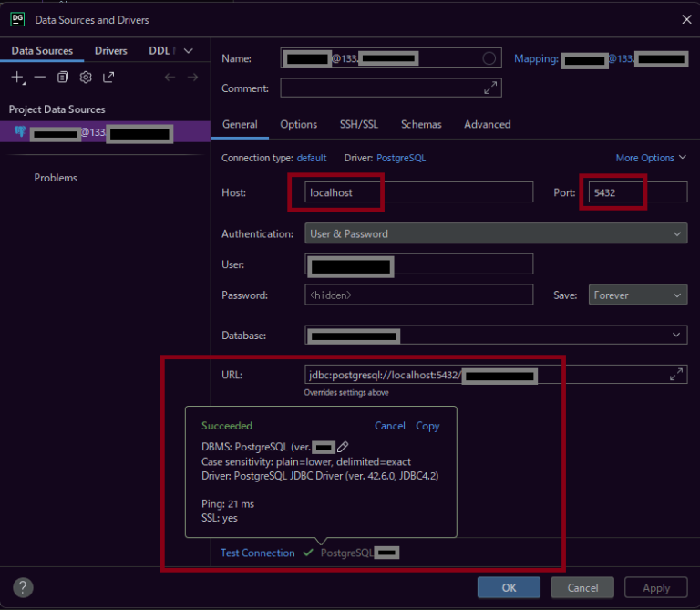
Task: Open the driver settings gear icon
Action: pos(86,78)
